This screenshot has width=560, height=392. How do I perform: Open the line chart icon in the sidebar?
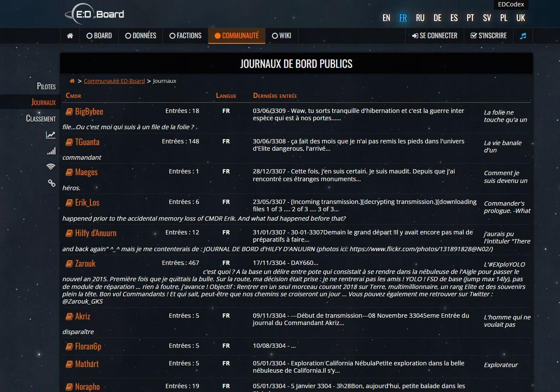51,135
